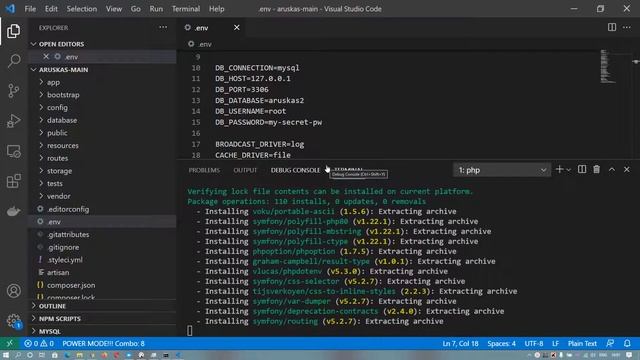640x360 pixels.
Task: Expand the tests folder
Action: [x=102, y=183]
